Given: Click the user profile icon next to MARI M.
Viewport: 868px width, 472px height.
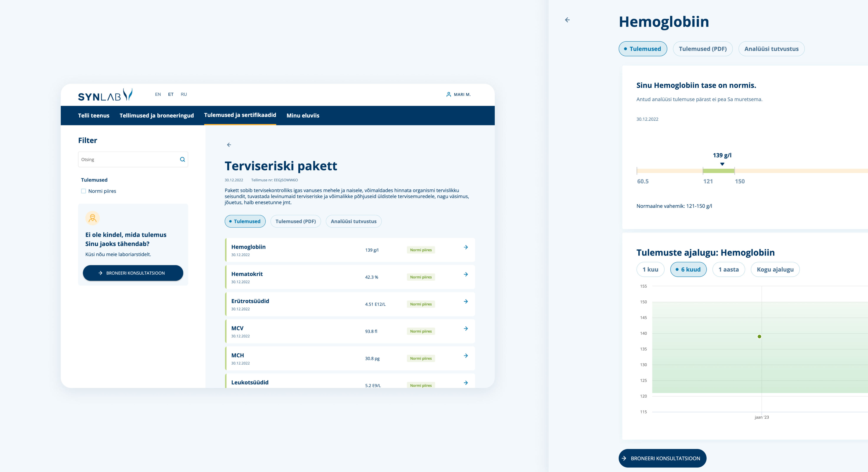Looking at the screenshot, I should [x=449, y=94].
